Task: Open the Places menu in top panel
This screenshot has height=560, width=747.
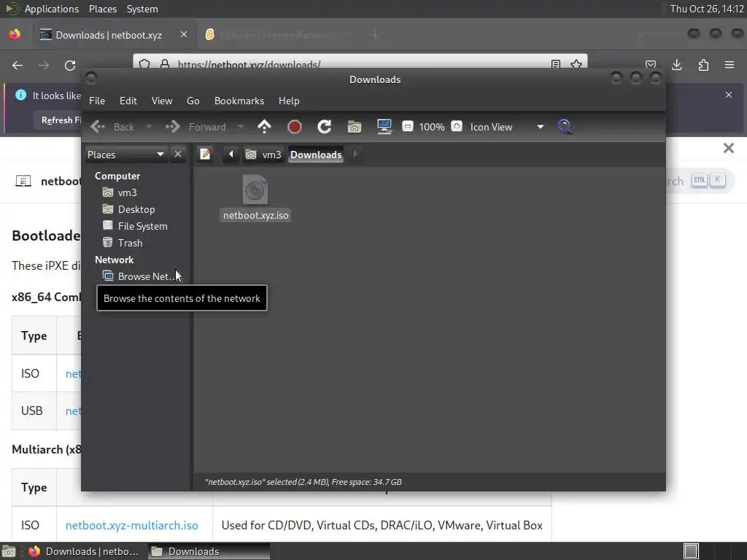Action: tap(102, 9)
